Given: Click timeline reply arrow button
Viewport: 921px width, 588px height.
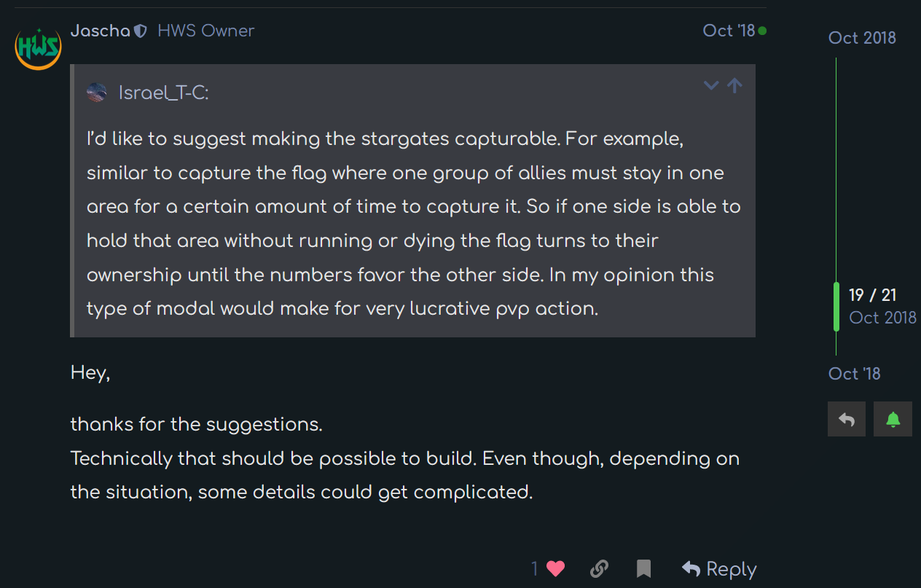Looking at the screenshot, I should (x=847, y=419).
